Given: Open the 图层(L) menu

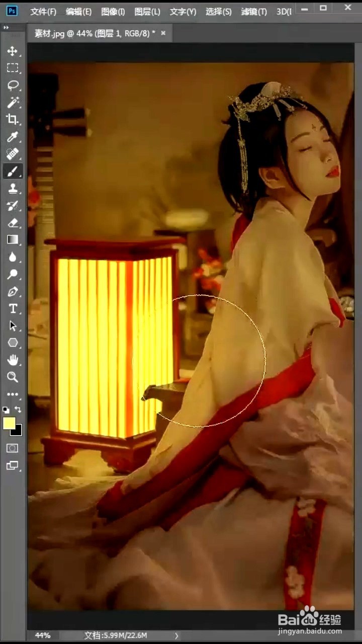Looking at the screenshot, I should [147, 11].
